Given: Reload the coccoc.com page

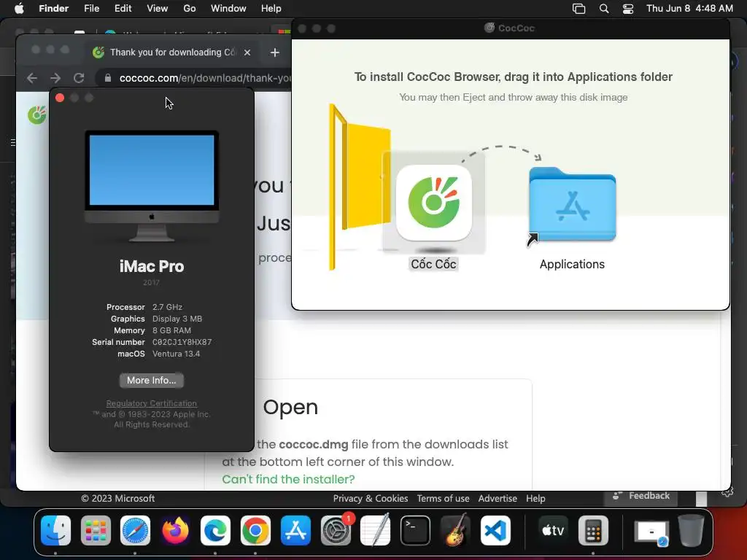Looking at the screenshot, I should 79,78.
